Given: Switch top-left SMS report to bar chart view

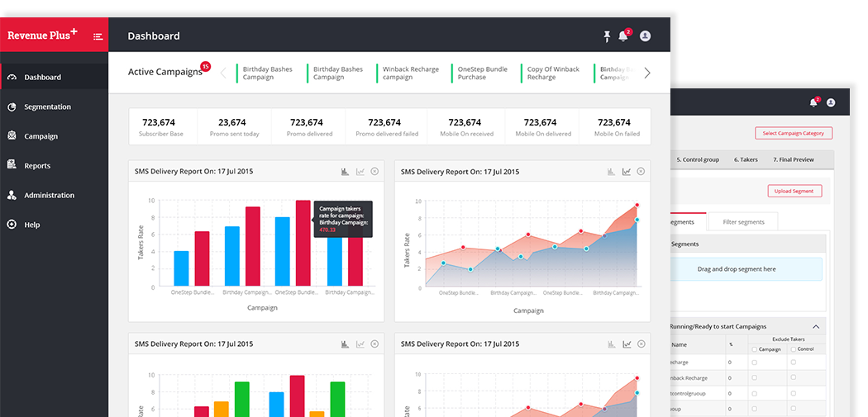Looking at the screenshot, I should click(x=345, y=172).
